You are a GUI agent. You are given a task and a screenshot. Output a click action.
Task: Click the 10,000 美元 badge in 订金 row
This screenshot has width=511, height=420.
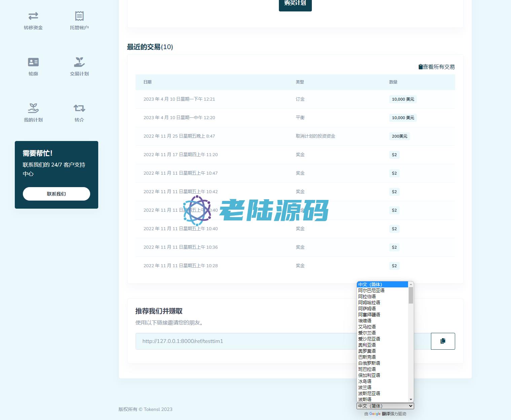(x=403, y=99)
